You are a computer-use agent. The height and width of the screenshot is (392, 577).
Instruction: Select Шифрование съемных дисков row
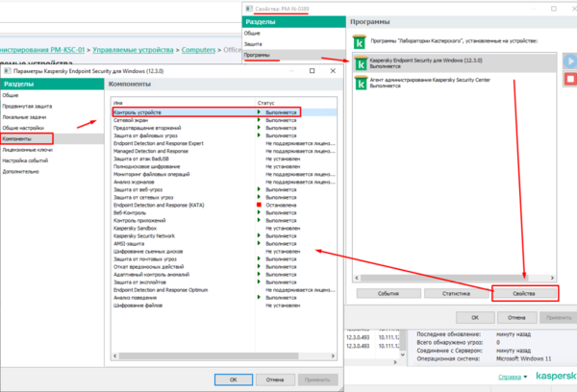224,252
